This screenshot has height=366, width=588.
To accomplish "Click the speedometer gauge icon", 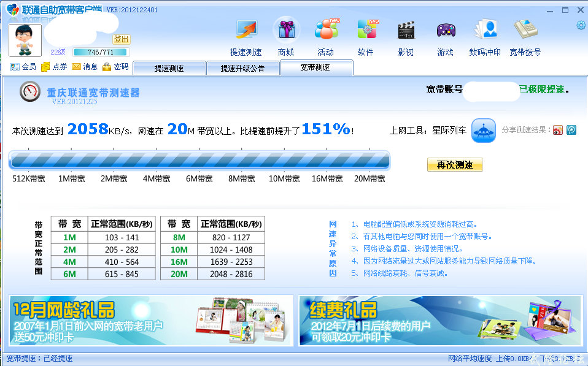I will point(30,91).
